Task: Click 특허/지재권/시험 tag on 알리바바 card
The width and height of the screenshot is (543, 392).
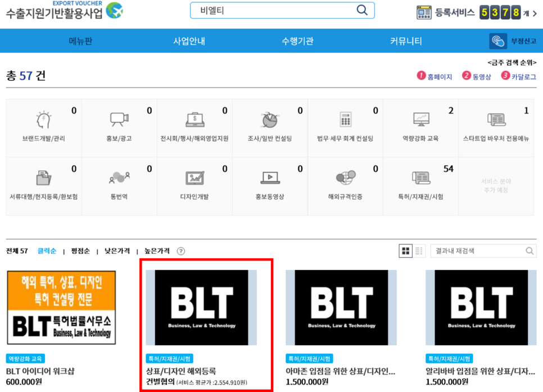Action: [449, 358]
